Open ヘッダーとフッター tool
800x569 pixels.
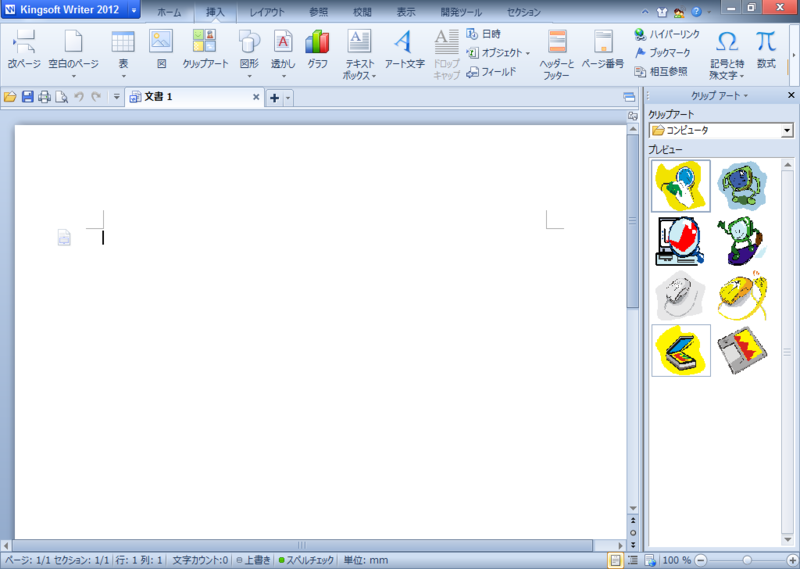557,54
